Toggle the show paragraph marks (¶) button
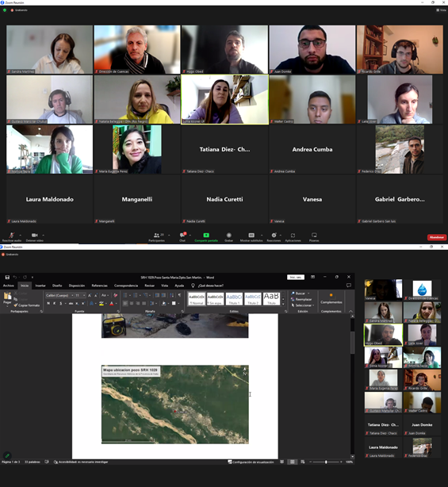This screenshot has height=487, width=448. 179,295
